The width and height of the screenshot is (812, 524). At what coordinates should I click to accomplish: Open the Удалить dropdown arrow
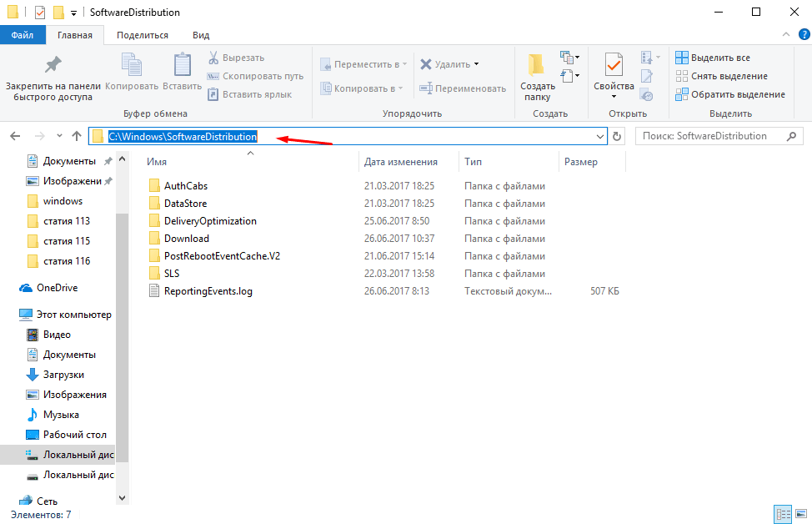point(476,64)
